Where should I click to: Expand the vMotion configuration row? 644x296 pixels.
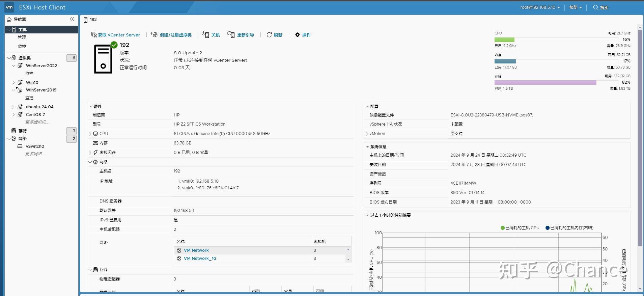[367, 134]
